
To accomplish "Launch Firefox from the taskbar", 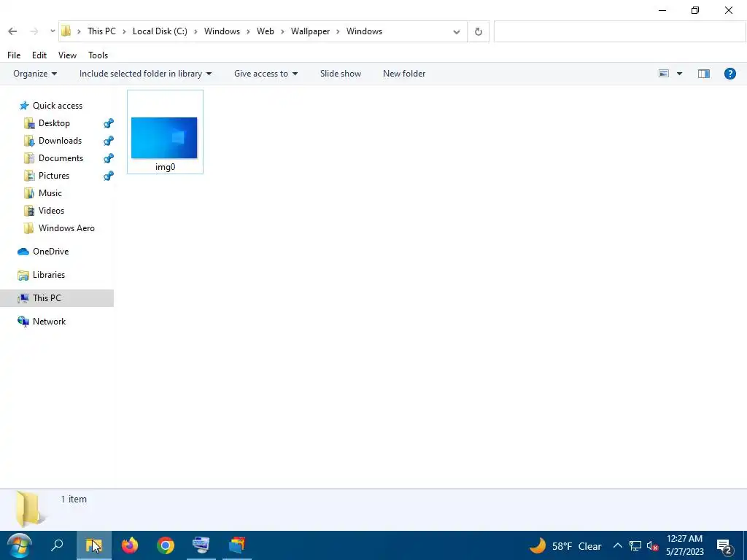I will (x=130, y=545).
